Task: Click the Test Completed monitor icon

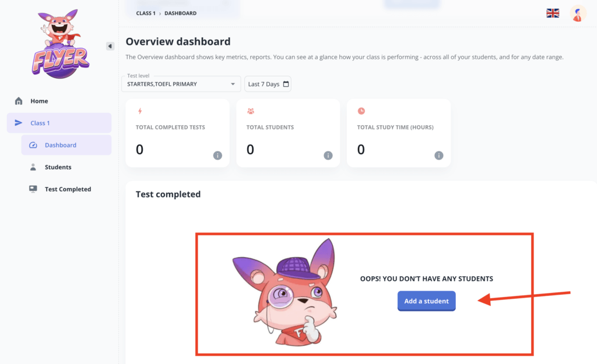Action: click(33, 189)
